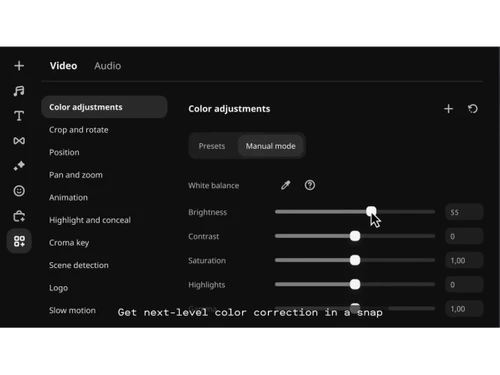Click the Highlights slider handle
This screenshot has height=375, width=500.
coord(355,284)
